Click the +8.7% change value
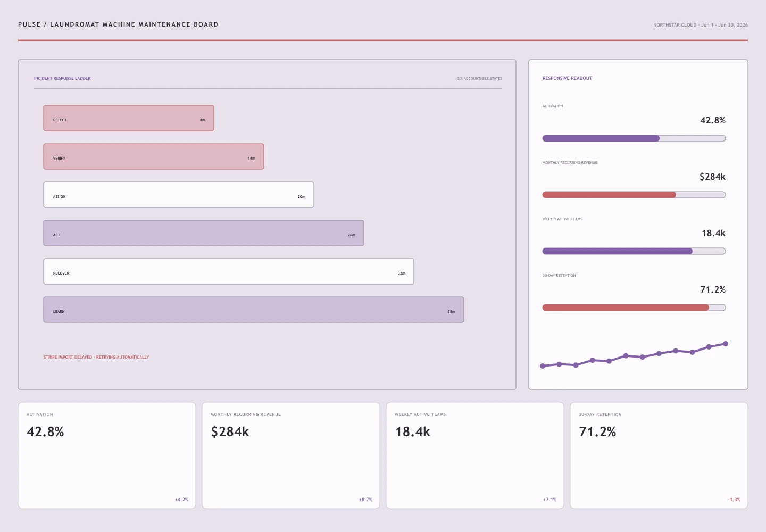This screenshot has width=766, height=532. point(365,500)
